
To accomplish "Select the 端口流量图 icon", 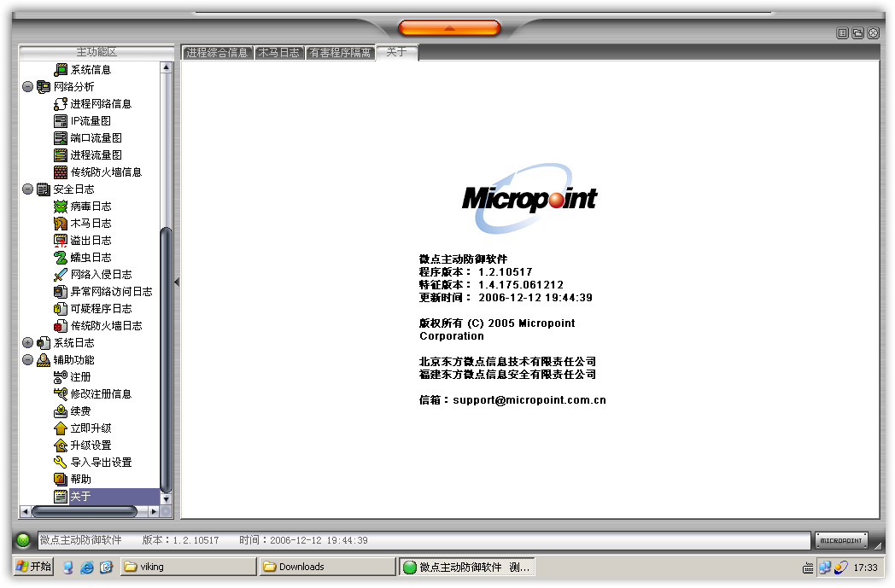I will pos(61,138).
